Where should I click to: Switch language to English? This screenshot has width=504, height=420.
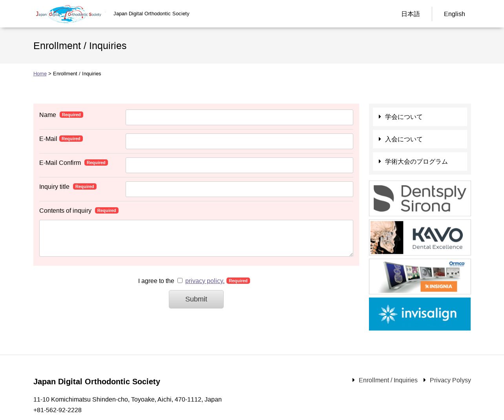[454, 14]
